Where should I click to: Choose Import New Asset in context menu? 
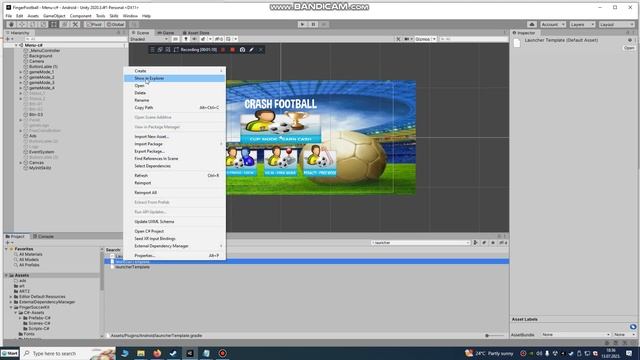point(174,137)
